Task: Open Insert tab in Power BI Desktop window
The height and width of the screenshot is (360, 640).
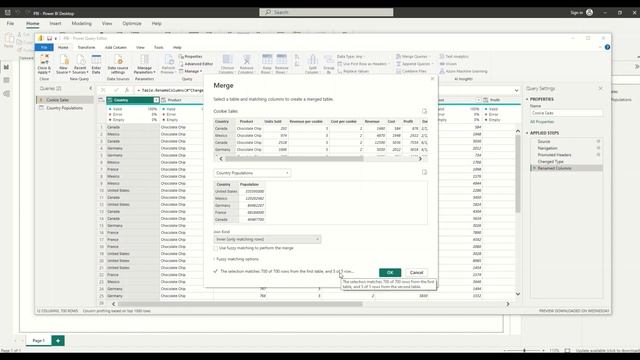Action: click(55, 24)
